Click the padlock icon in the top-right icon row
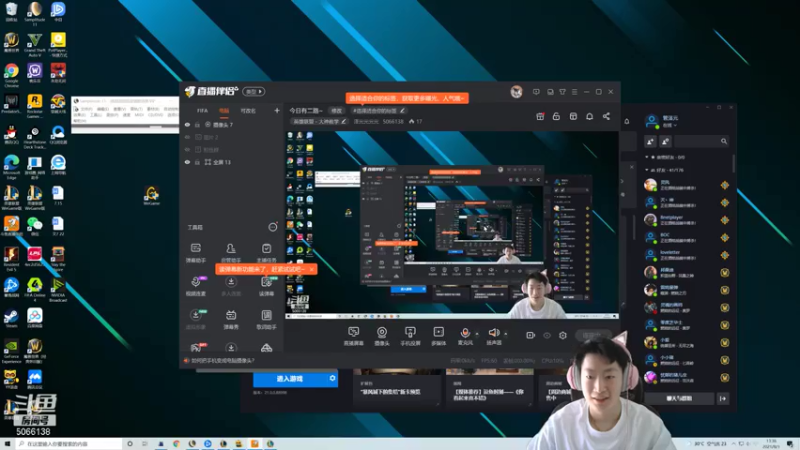800x450 pixels. pyautogui.click(x=556, y=116)
